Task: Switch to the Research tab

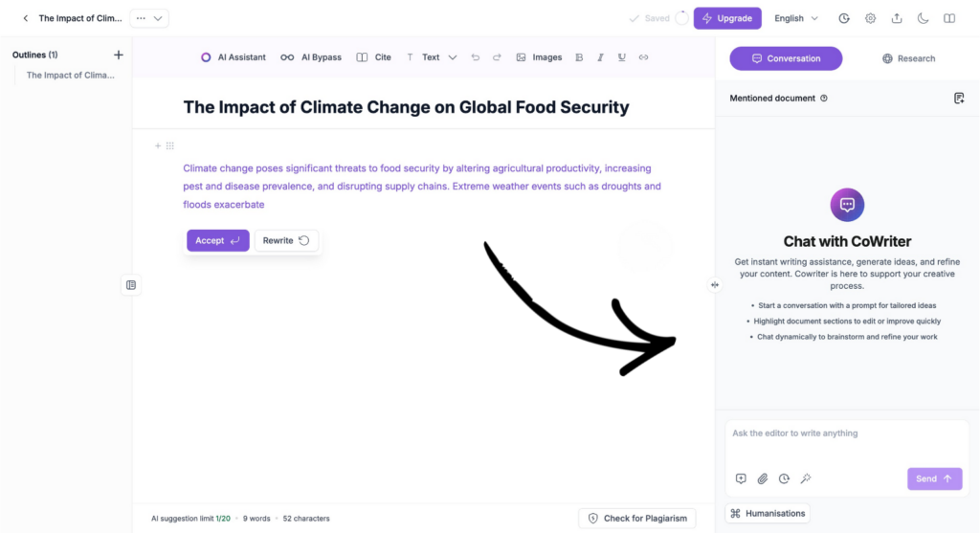Action: (908, 58)
